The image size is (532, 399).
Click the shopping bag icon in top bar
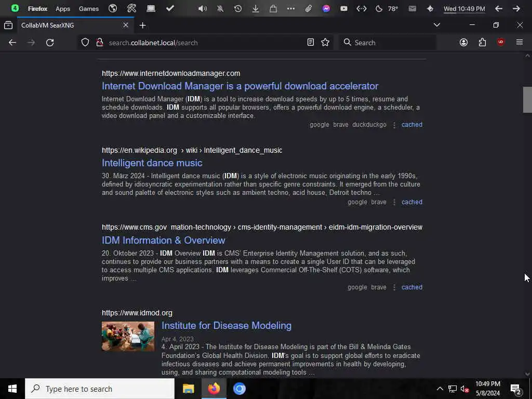[273, 8]
